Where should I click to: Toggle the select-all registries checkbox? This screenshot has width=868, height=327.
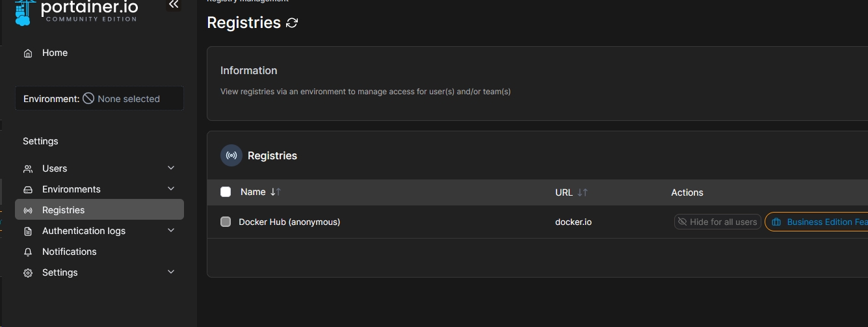point(226,192)
